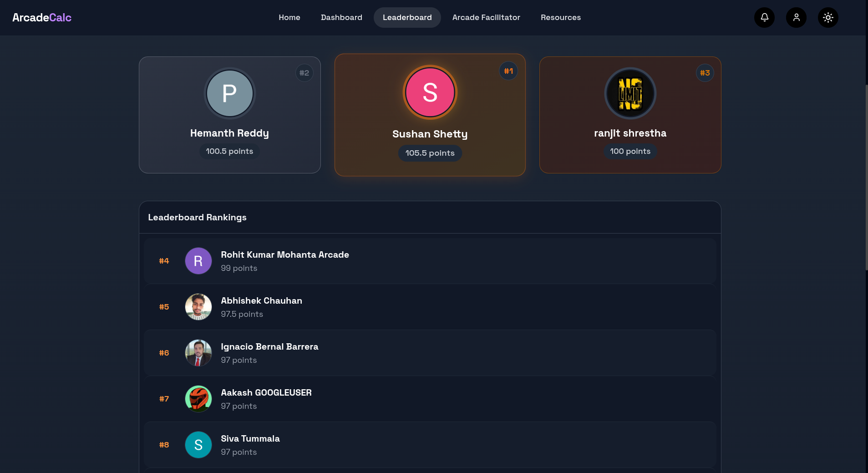Click the 100.5 points pill
Image resolution: width=868 pixels, height=473 pixels.
tap(229, 151)
